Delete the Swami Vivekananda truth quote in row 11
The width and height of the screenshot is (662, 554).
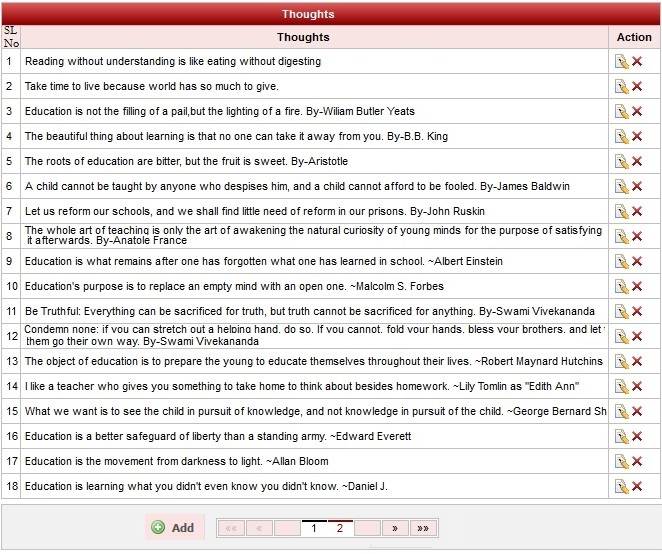coord(637,312)
